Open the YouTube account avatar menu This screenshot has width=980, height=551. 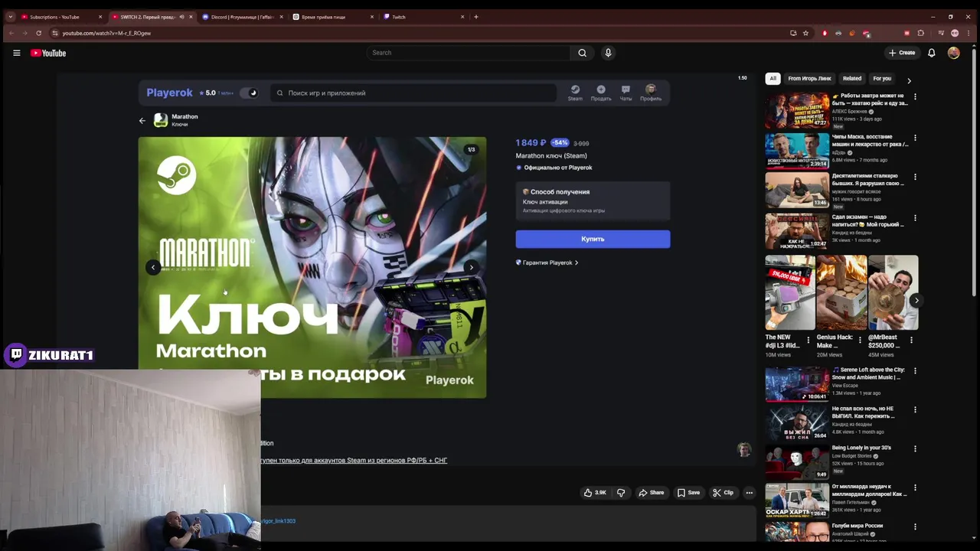[953, 53]
